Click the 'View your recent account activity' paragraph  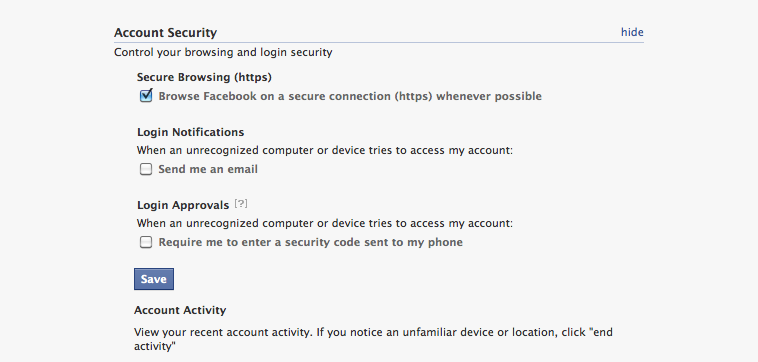pos(373,339)
